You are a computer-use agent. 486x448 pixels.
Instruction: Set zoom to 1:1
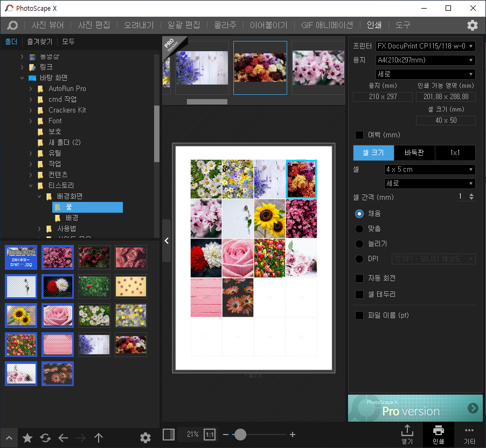tap(210, 435)
